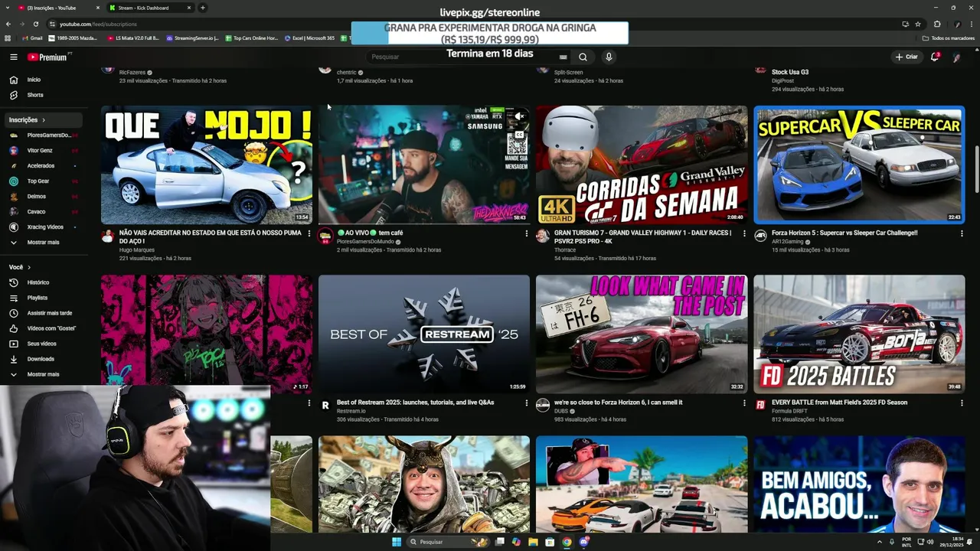
Task: Open the Você section chevron
Action: (x=29, y=267)
